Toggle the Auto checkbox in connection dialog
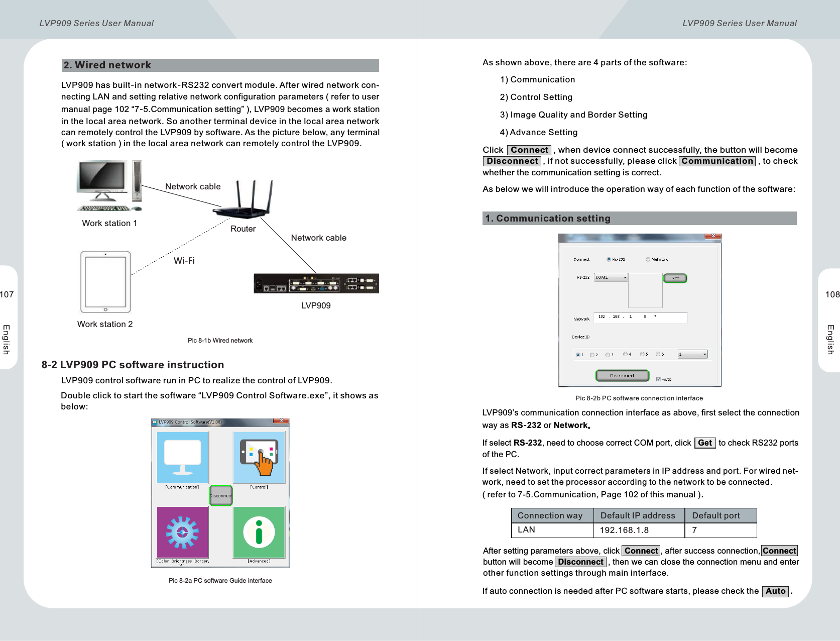The image size is (840, 641). tap(658, 379)
